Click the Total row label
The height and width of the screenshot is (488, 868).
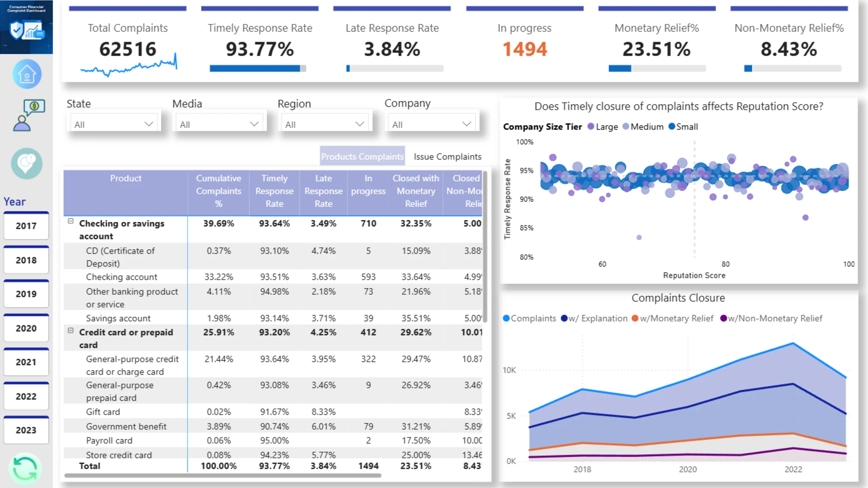[90, 466]
